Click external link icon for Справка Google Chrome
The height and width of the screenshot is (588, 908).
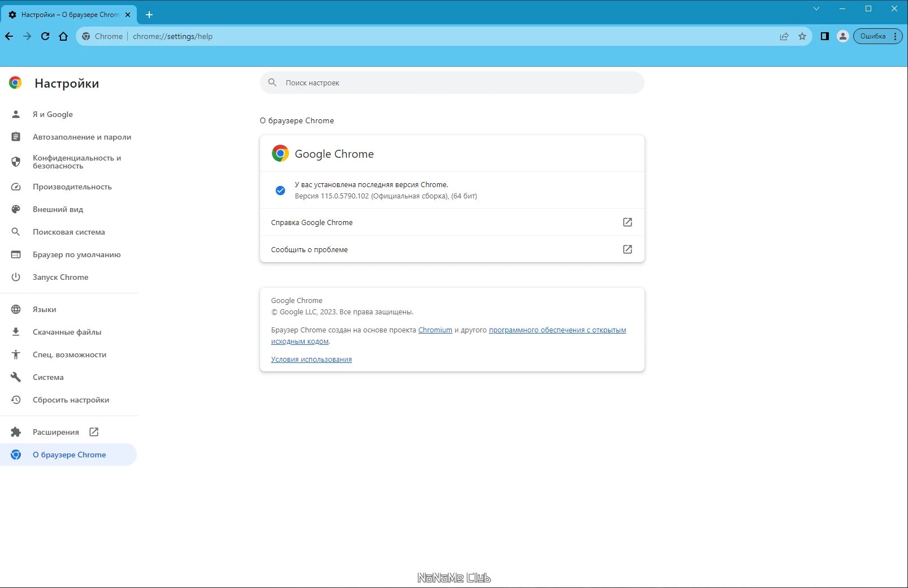628,222
